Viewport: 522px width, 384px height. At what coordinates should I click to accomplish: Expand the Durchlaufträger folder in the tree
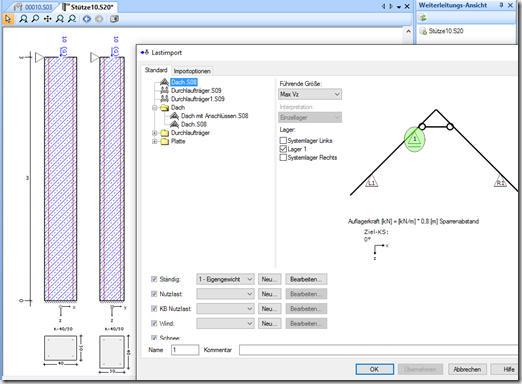[154, 133]
